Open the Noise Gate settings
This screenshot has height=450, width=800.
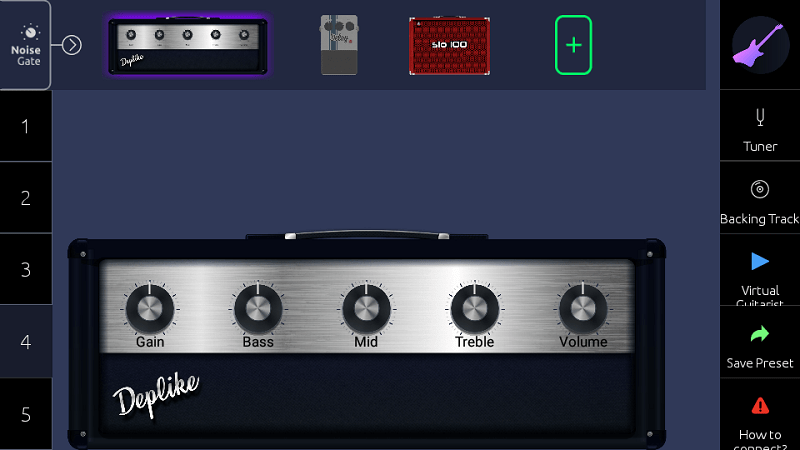coord(26,45)
